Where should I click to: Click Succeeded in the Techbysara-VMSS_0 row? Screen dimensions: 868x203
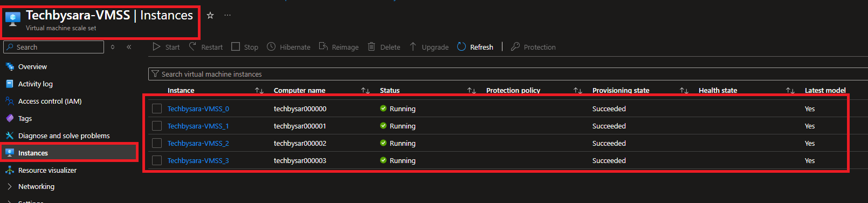(x=609, y=109)
